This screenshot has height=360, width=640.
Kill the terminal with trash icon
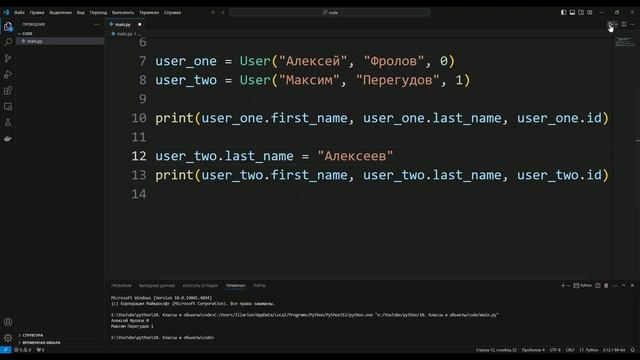coord(606,286)
